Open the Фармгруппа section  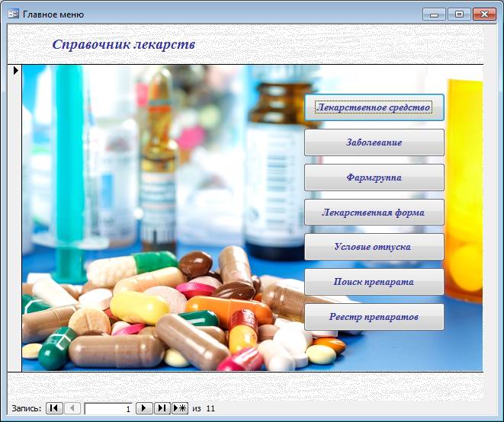tap(374, 177)
